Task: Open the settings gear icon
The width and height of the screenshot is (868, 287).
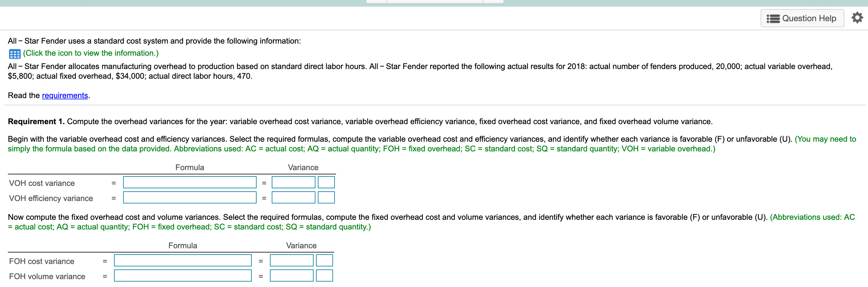Action: [857, 18]
